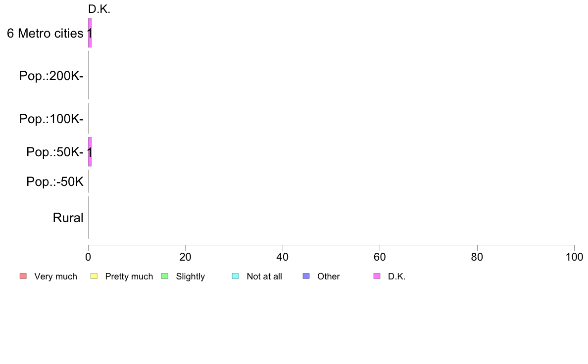Select the Pop.:50K- magenta bar
This screenshot has height=364, width=588.
(x=90, y=152)
